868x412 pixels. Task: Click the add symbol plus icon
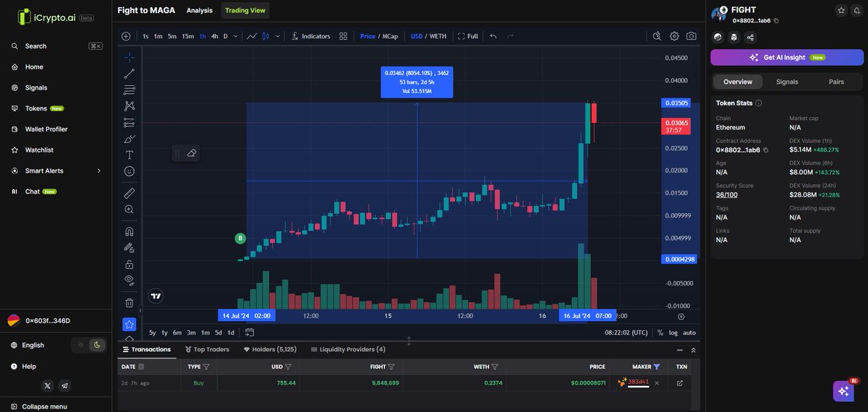coord(126,36)
